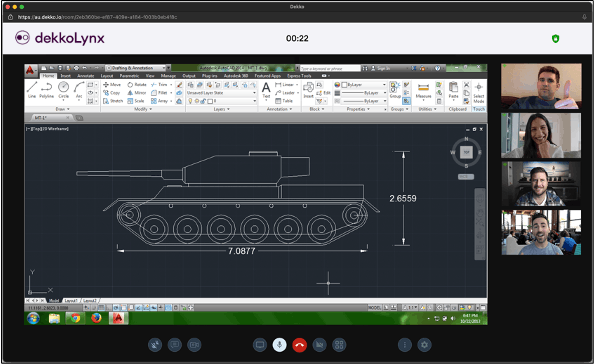Choose the Scale tool
This screenshot has width=594, height=364.
tap(136, 101)
